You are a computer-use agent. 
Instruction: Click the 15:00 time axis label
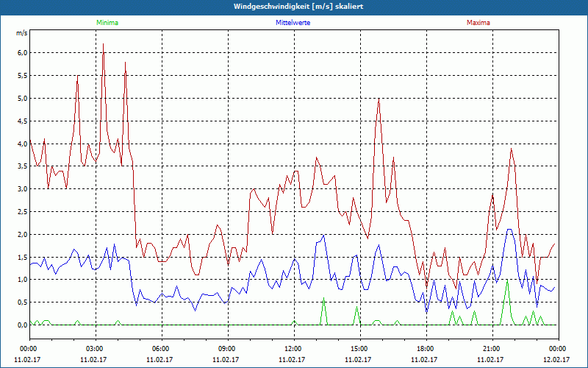[x=360, y=349]
